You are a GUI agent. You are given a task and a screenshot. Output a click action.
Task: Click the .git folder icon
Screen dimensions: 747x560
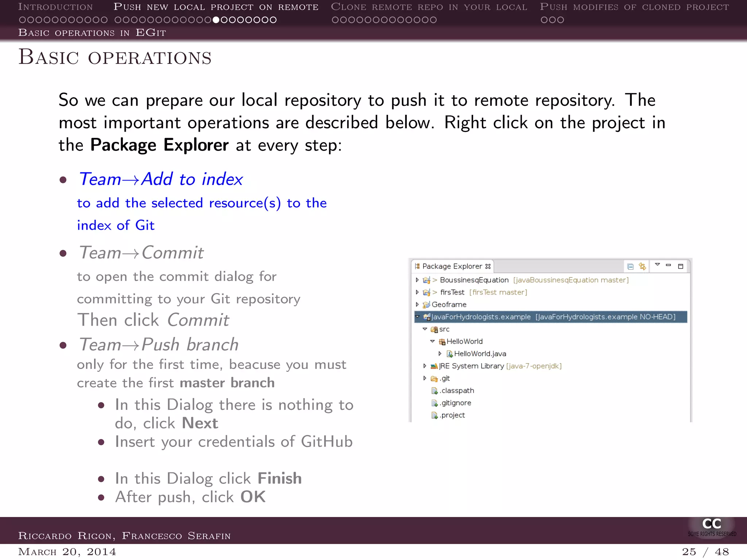tap(434, 378)
